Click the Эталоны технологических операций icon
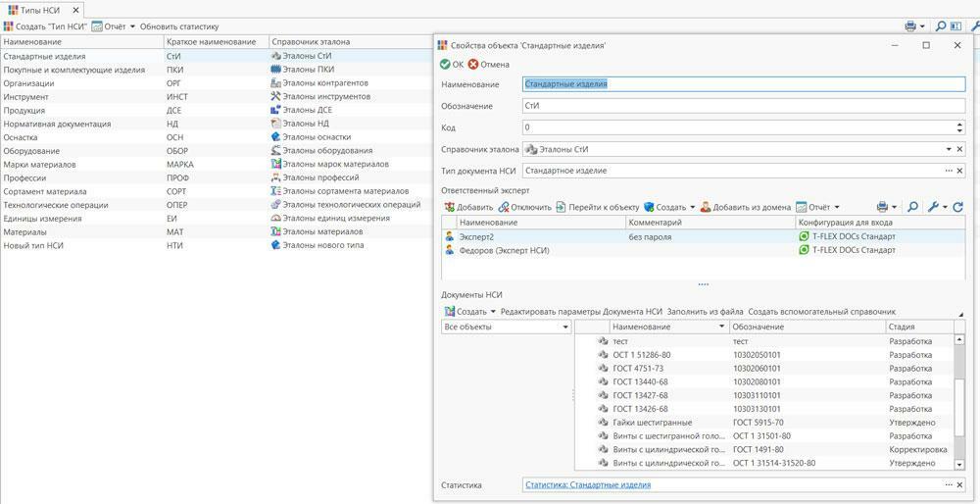The image size is (980, 504). point(276,205)
